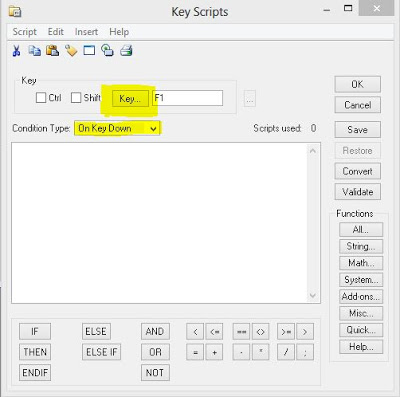The height and width of the screenshot is (397, 400).
Task: Open the All... functions list
Action: (x=361, y=230)
